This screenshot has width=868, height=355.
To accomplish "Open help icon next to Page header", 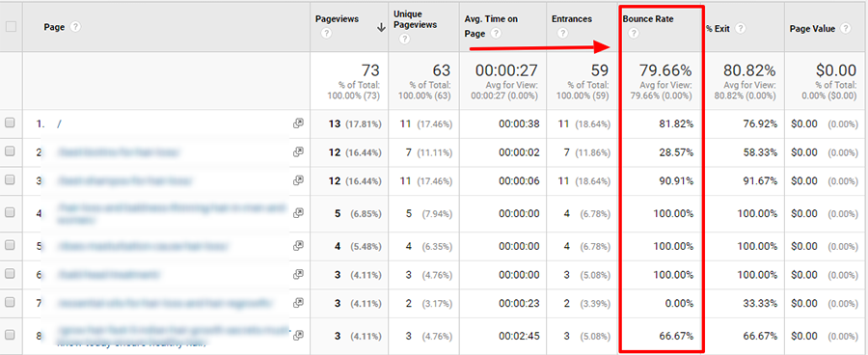I will pos(76,27).
